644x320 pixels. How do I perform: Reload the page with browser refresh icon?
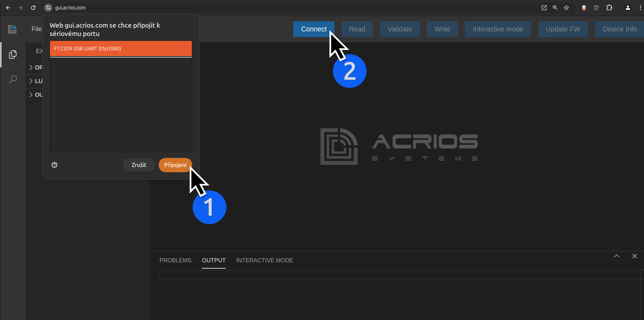pos(33,8)
